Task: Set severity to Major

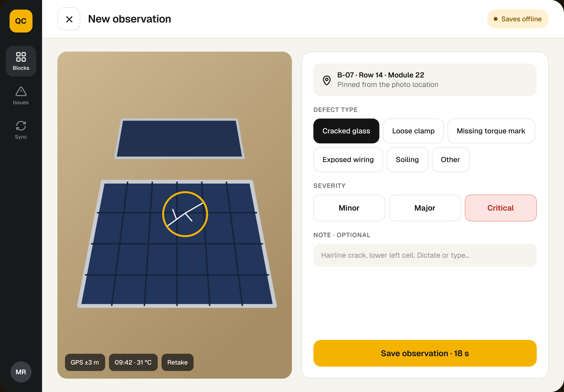Action: point(425,208)
